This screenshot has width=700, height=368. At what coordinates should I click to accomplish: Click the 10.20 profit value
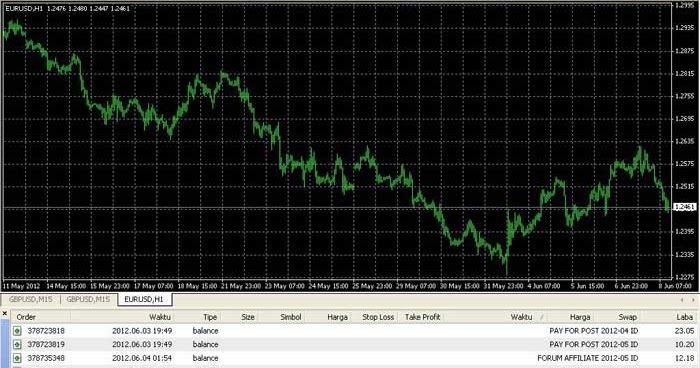pos(684,344)
